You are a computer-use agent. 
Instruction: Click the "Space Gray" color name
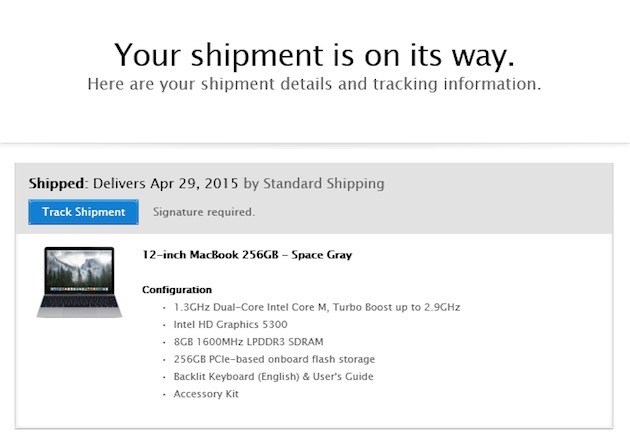click(318, 255)
